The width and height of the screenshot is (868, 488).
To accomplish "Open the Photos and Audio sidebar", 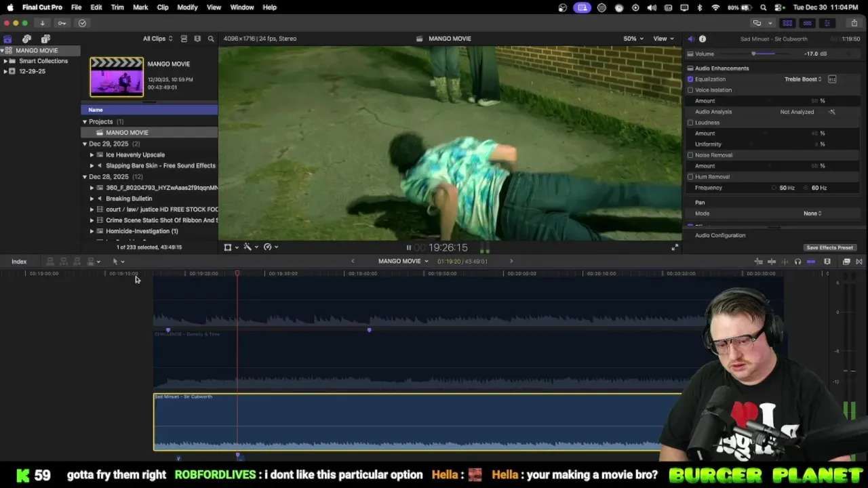I will (26, 39).
